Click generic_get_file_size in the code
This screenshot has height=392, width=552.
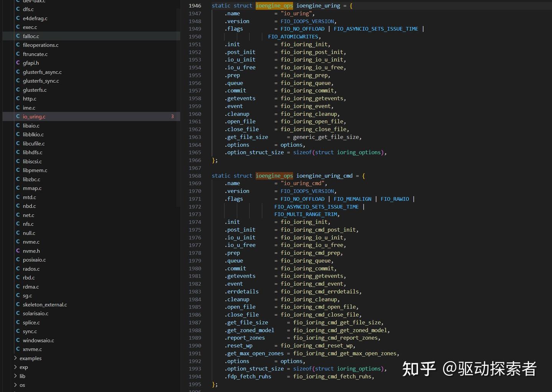[x=326, y=137]
